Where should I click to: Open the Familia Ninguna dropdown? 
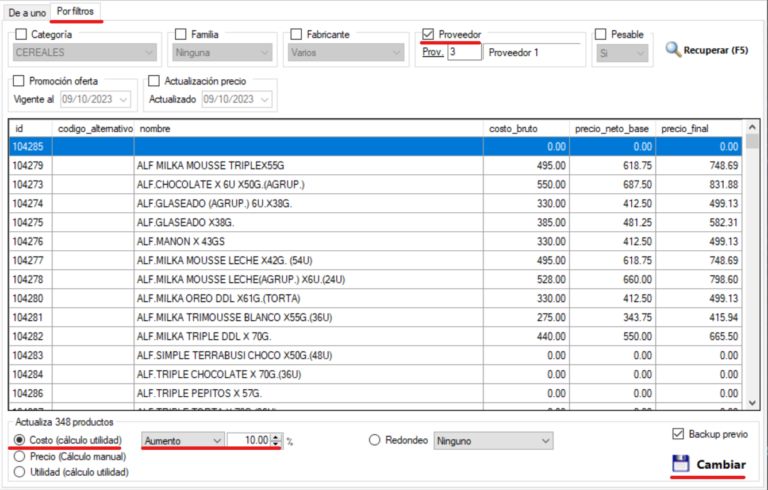pos(222,52)
